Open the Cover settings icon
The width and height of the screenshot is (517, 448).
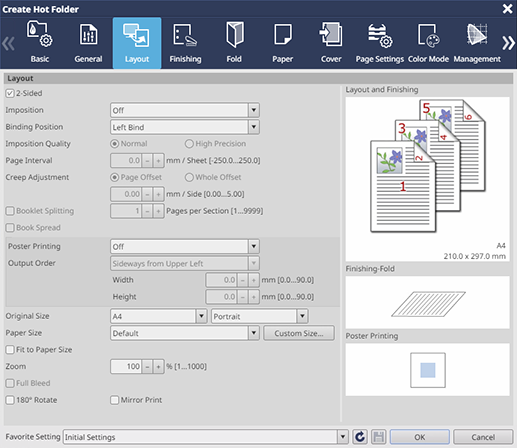(x=331, y=34)
